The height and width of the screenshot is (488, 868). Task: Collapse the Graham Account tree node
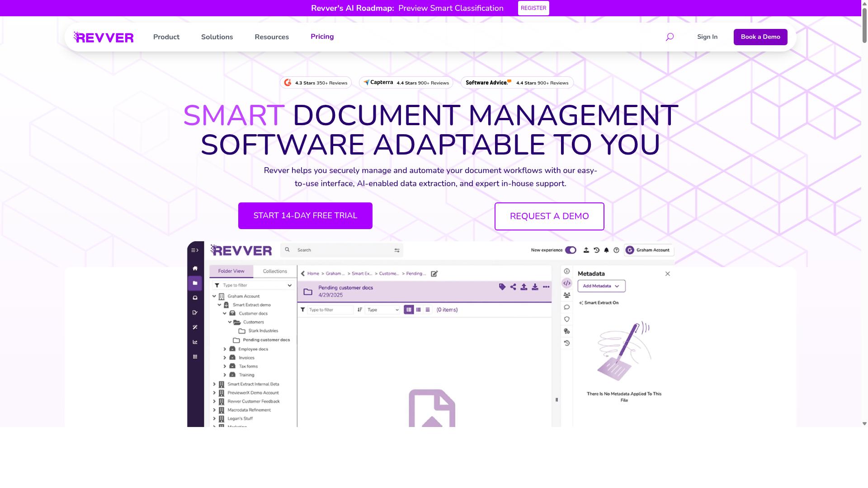pos(214,296)
